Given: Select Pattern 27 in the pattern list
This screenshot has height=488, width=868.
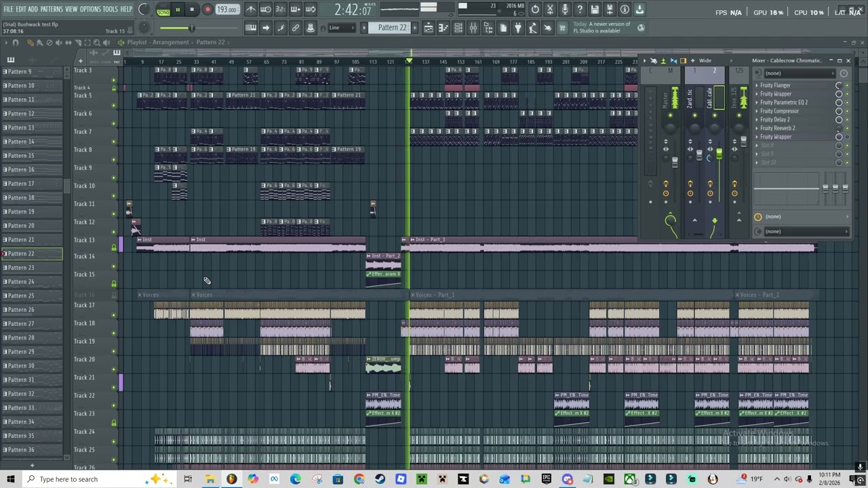Looking at the screenshot, I should (x=32, y=324).
